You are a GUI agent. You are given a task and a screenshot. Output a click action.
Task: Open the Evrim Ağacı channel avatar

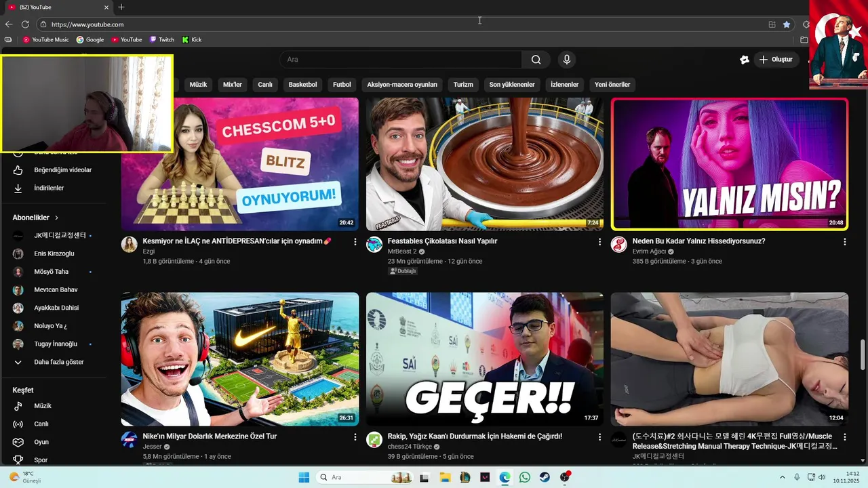(x=619, y=245)
